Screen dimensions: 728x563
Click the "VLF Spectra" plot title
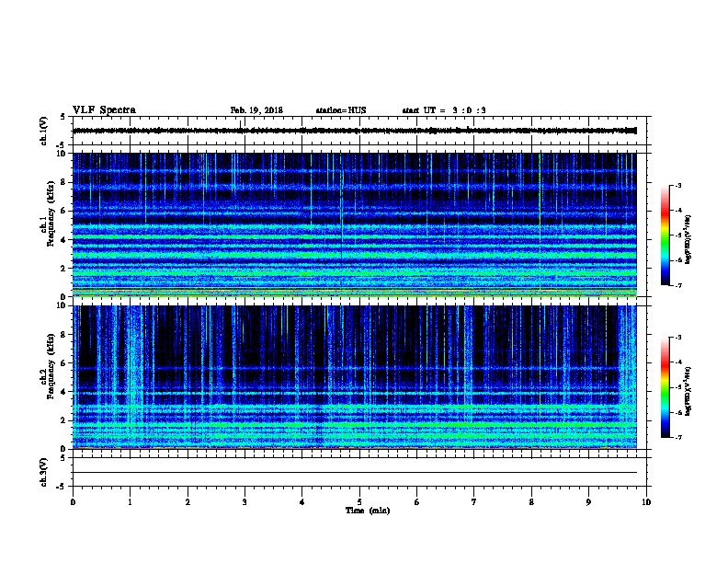coord(104,109)
